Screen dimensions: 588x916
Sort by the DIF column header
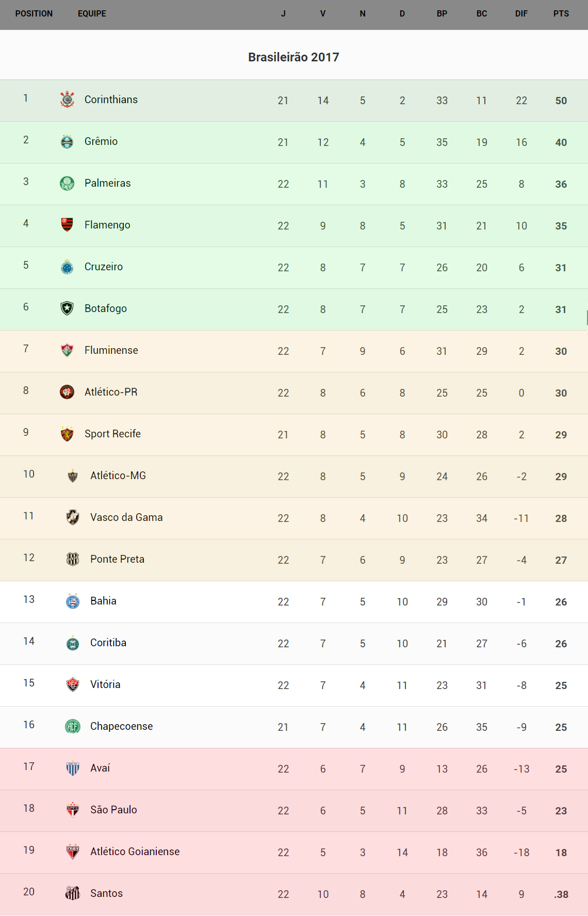(x=521, y=14)
